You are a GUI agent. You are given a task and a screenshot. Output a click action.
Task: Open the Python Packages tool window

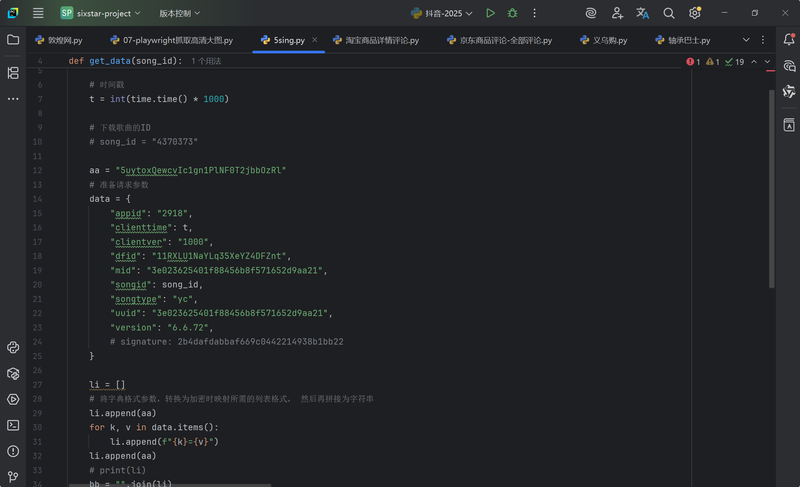click(13, 374)
